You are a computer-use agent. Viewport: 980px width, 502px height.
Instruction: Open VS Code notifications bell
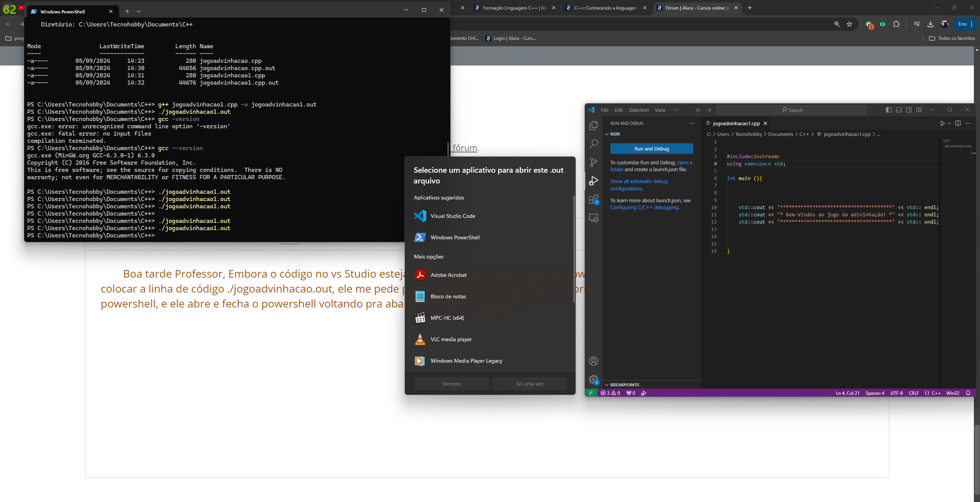coord(968,393)
